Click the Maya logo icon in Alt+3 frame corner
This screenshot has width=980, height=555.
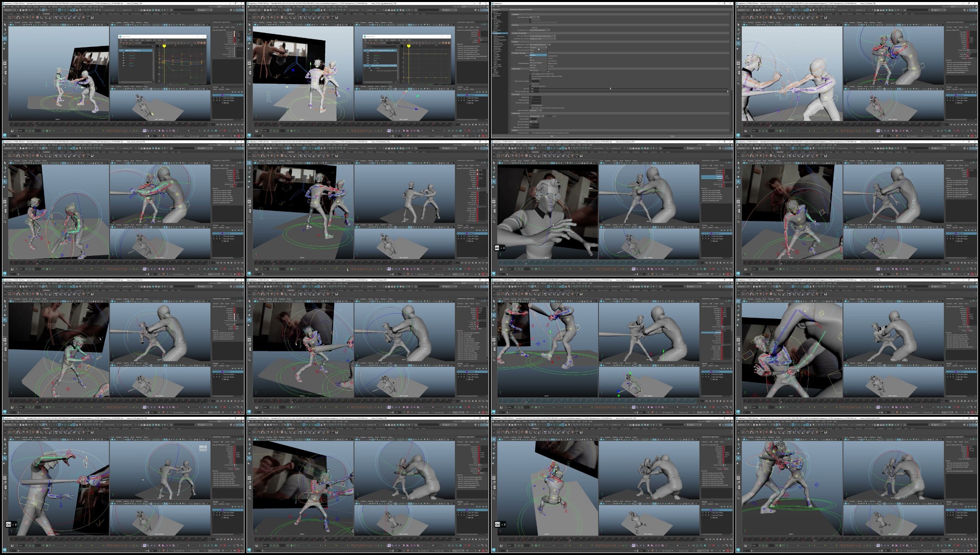coord(494,274)
